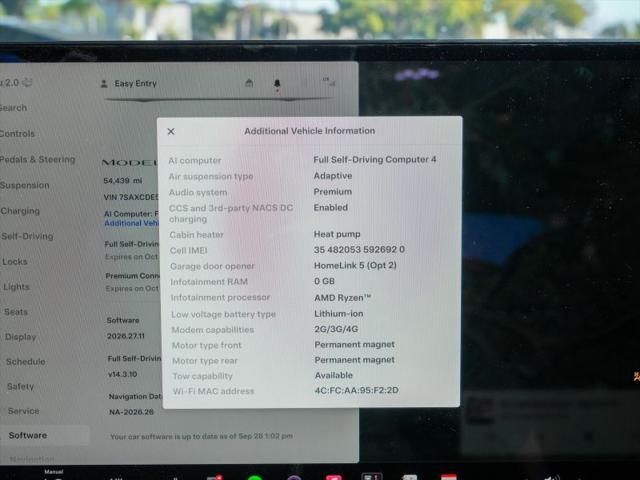Tap the 'Tow capability' label
Image resolution: width=640 pixels, height=480 pixels.
coord(202,376)
